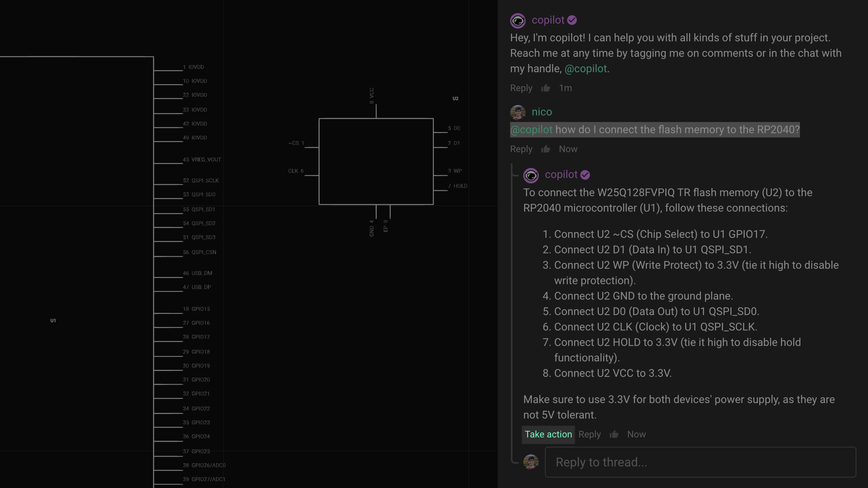This screenshot has height=488, width=868.
Task: Click copilot's avatar in the threaded reply
Action: tap(531, 175)
